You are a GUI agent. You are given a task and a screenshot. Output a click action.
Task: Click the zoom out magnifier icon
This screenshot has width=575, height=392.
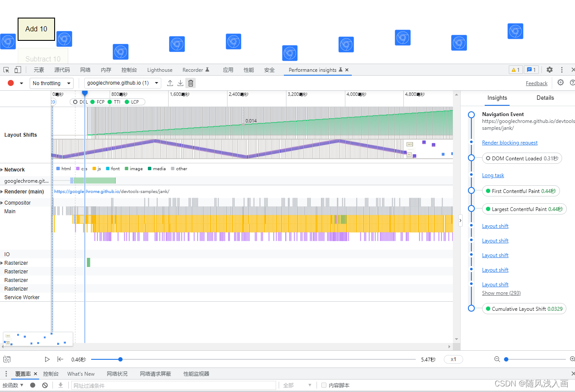pyautogui.click(x=497, y=359)
